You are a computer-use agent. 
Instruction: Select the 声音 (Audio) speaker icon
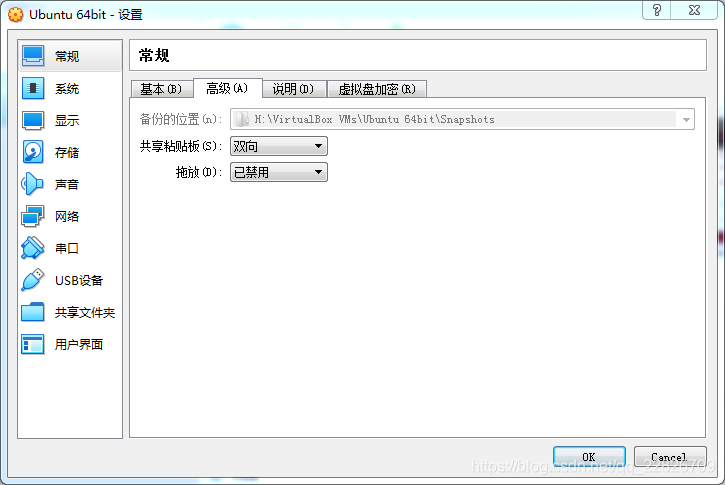(33, 184)
